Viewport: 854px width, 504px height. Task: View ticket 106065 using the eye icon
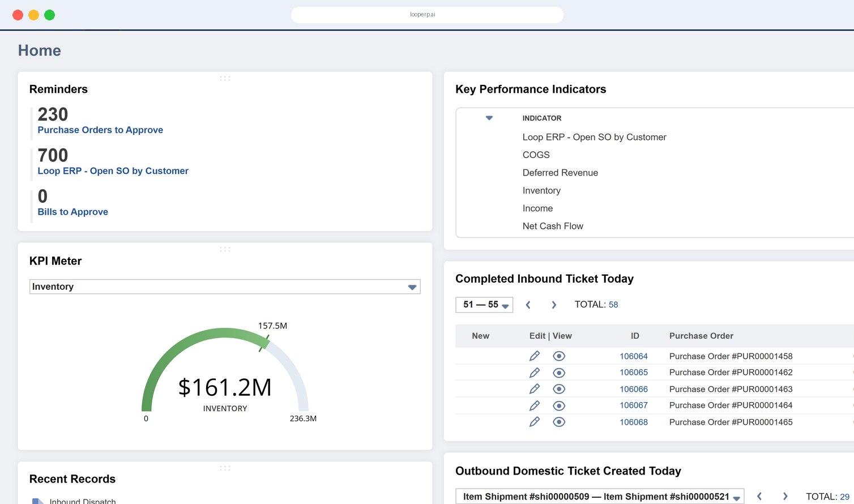[x=559, y=373]
